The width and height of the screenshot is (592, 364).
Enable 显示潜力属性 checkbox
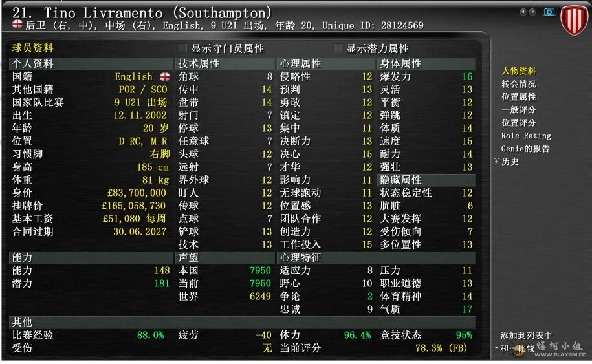point(338,48)
